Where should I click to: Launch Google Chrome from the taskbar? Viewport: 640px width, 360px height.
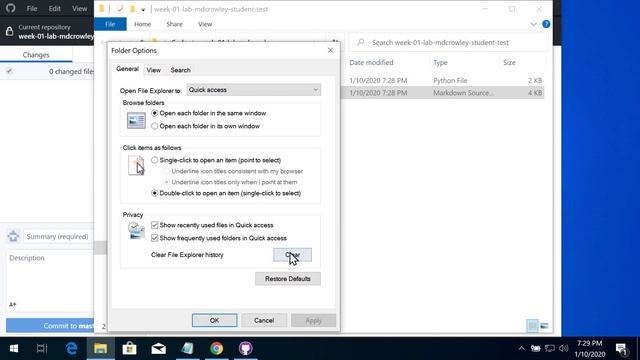[217, 348]
